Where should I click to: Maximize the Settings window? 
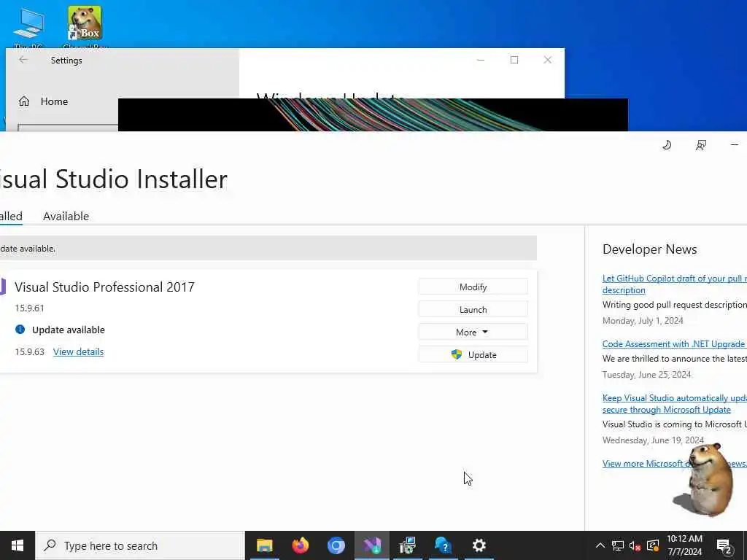[x=514, y=60]
